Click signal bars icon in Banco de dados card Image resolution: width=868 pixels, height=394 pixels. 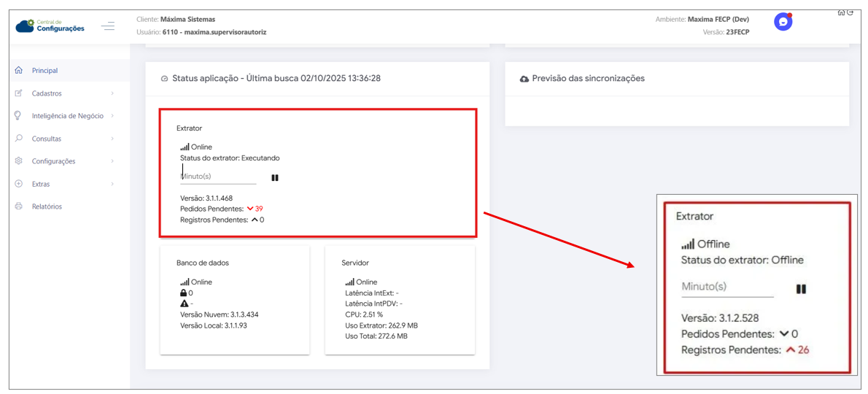click(185, 282)
